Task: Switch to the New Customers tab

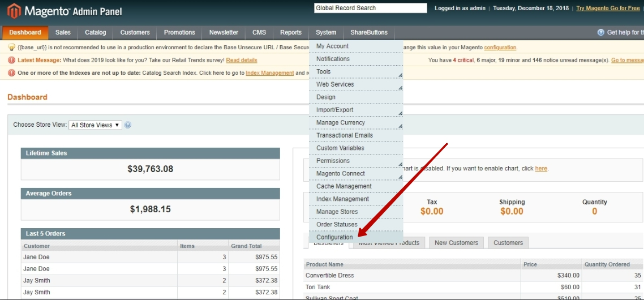Action: click(456, 243)
